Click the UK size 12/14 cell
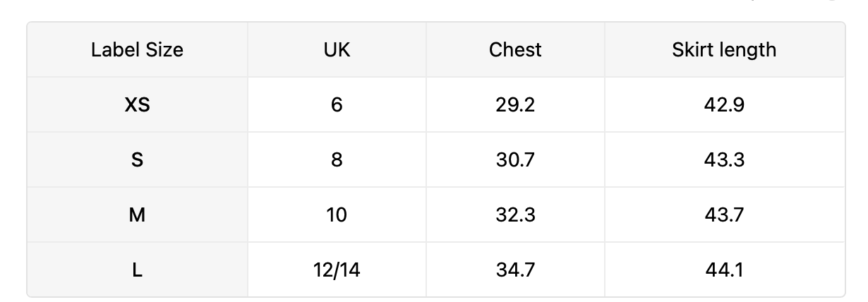868x302 pixels. pyautogui.click(x=337, y=270)
